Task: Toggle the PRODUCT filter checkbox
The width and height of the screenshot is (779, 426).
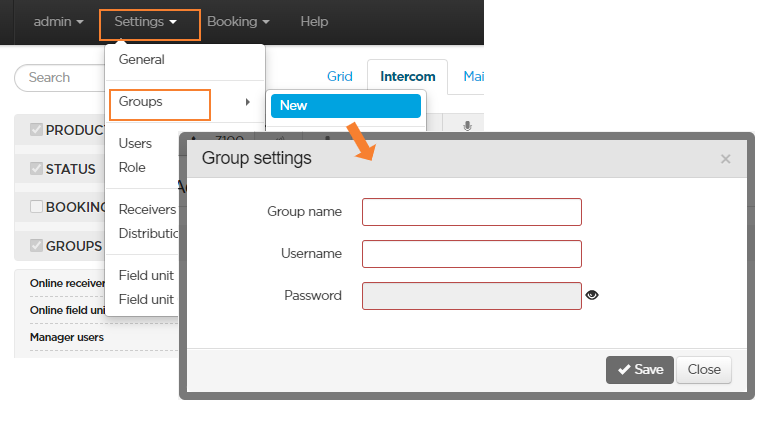Action: coord(37,130)
